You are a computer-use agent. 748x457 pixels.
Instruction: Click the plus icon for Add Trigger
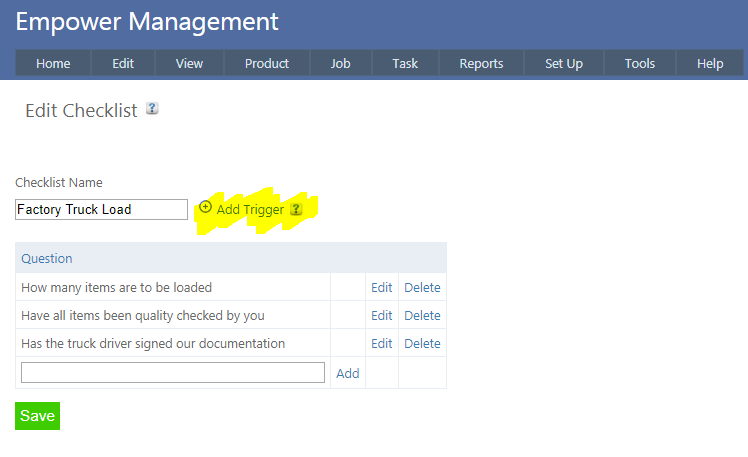[x=206, y=208]
